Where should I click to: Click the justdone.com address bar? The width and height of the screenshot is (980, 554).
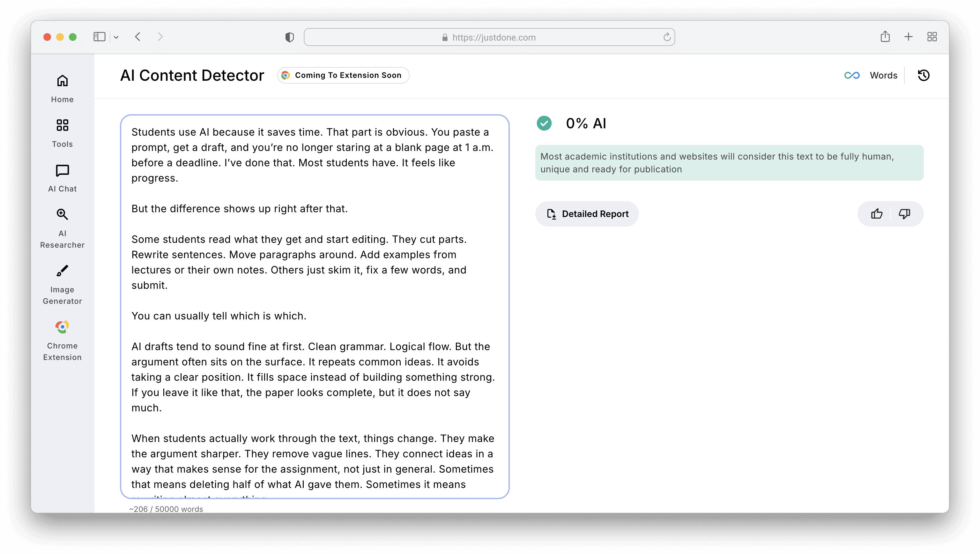(x=489, y=37)
